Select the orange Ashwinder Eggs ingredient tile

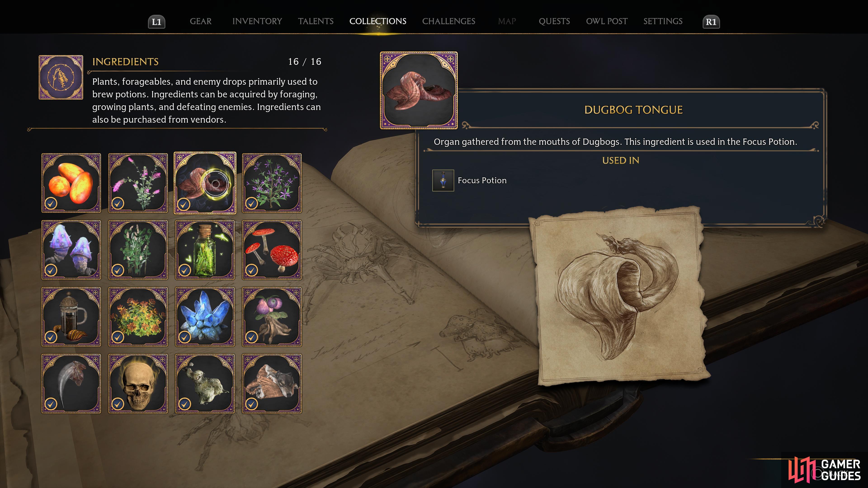(x=71, y=183)
